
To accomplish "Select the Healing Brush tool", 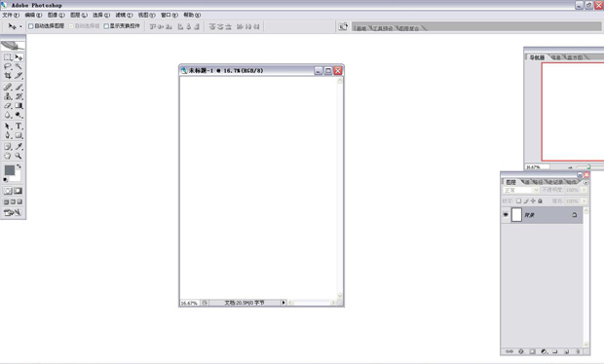I will coord(8,87).
